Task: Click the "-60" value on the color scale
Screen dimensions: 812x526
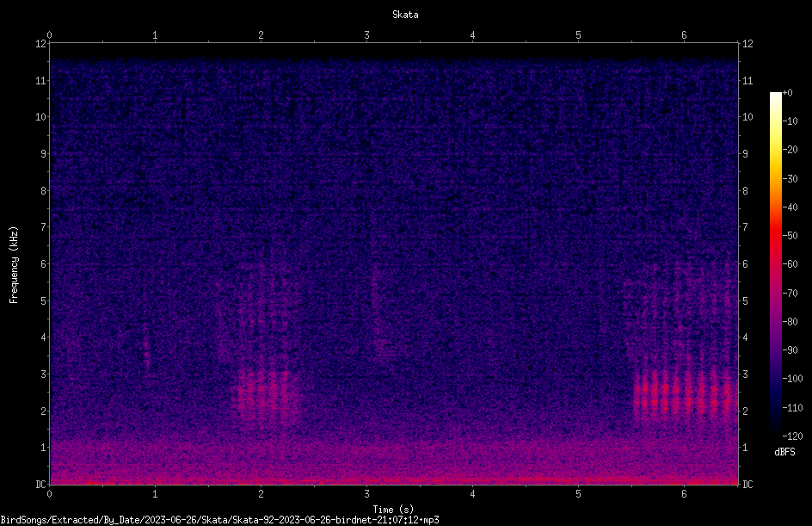Action: [x=790, y=264]
